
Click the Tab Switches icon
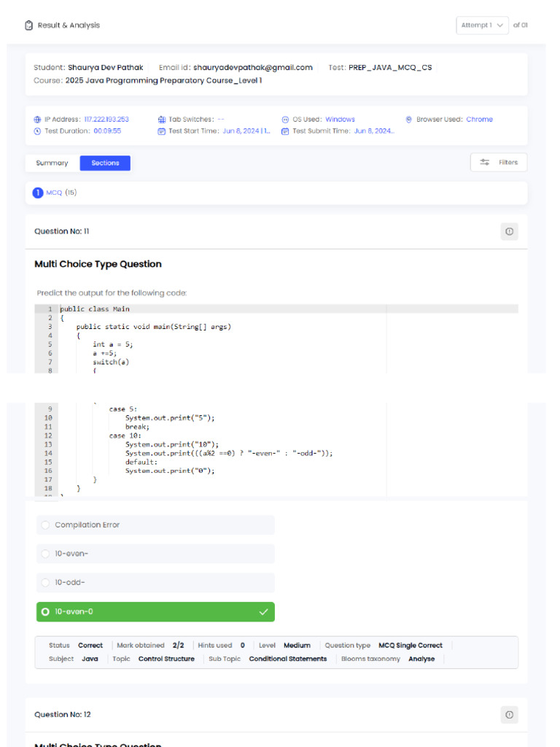tap(162, 120)
